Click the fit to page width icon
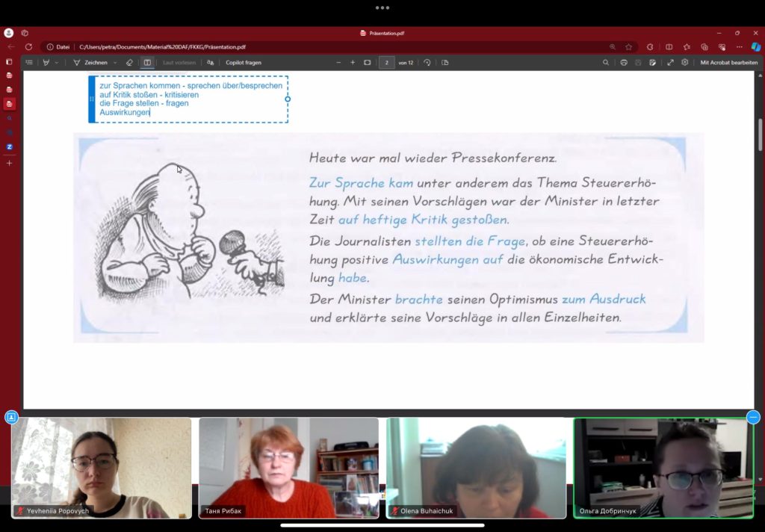The image size is (765, 532). point(368,63)
